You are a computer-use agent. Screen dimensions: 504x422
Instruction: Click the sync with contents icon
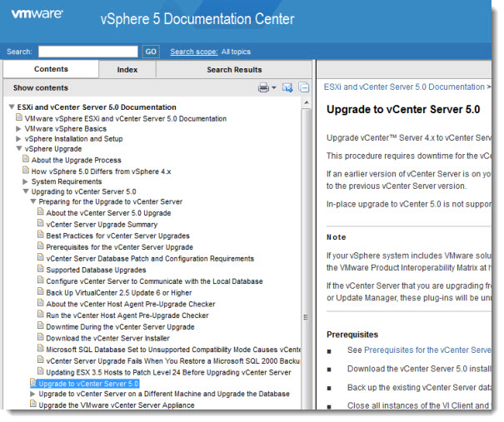point(289,87)
